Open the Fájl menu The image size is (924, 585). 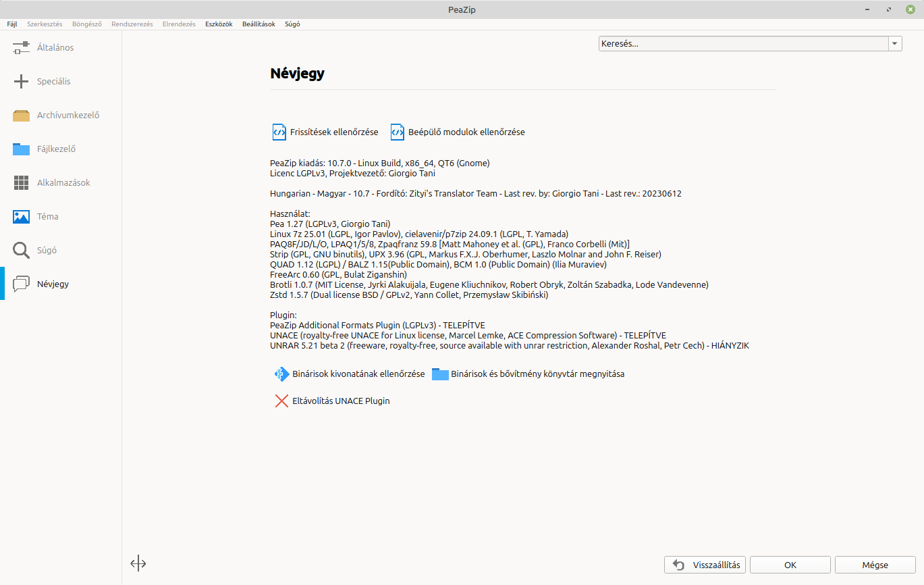pos(12,24)
